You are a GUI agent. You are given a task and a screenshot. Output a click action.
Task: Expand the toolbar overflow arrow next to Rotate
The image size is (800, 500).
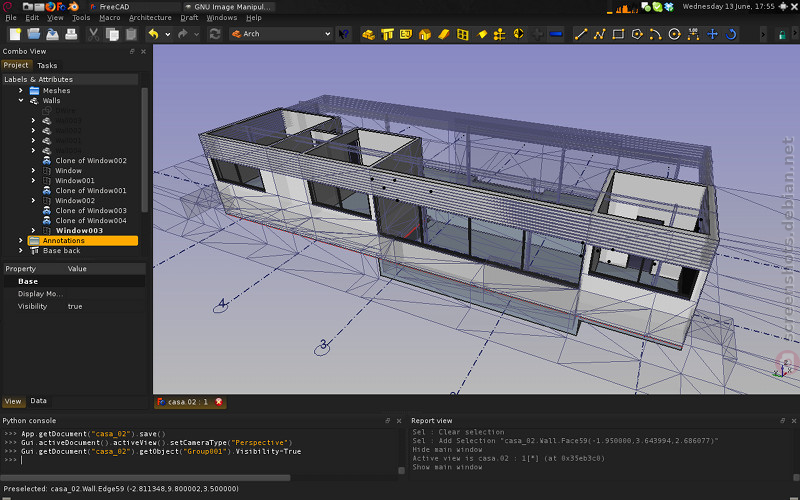click(763, 34)
